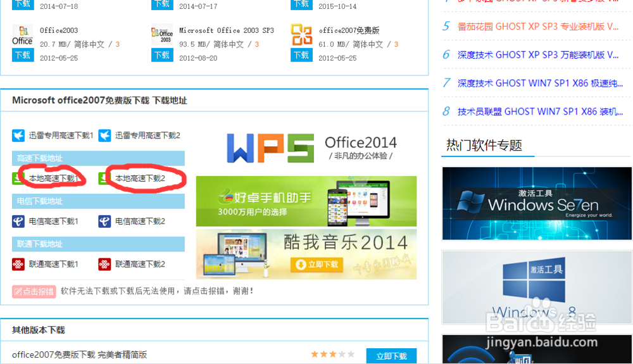Click the Thunder bird icon beside 迅雷专用高速下载2
This screenshot has height=364, width=633.
point(104,135)
